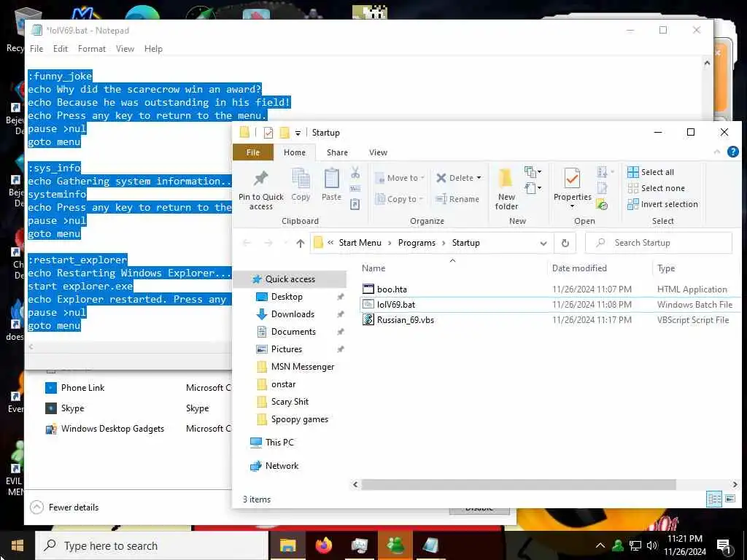Click the Copy path icon
Viewport: 747px width, 560px height.
pyautogui.click(x=355, y=189)
